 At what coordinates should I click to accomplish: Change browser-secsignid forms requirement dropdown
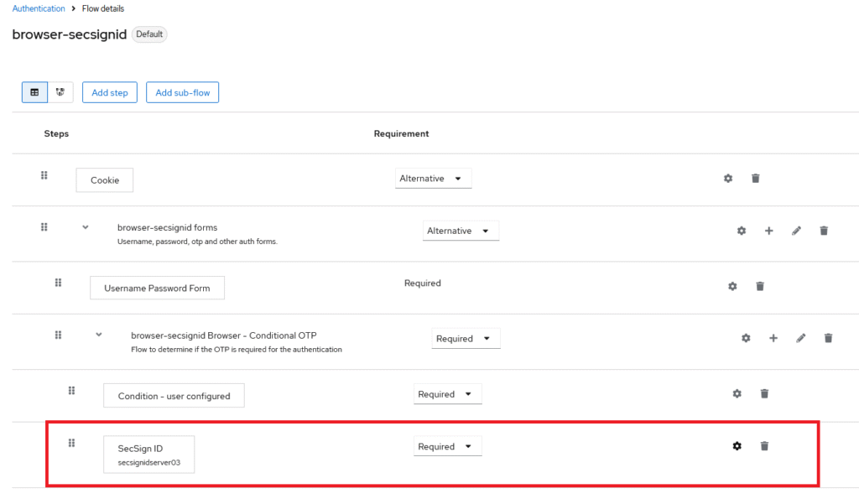(x=461, y=231)
